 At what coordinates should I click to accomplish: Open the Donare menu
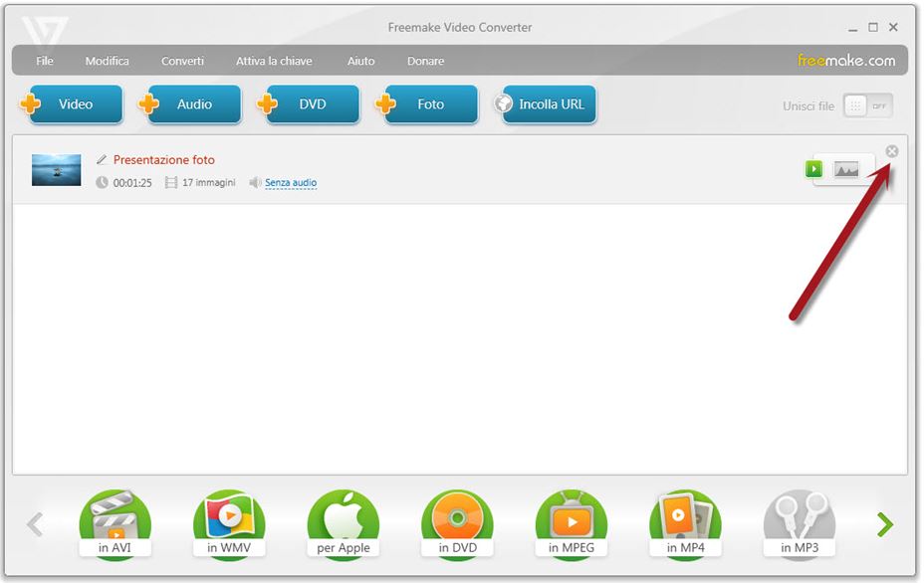(x=425, y=61)
